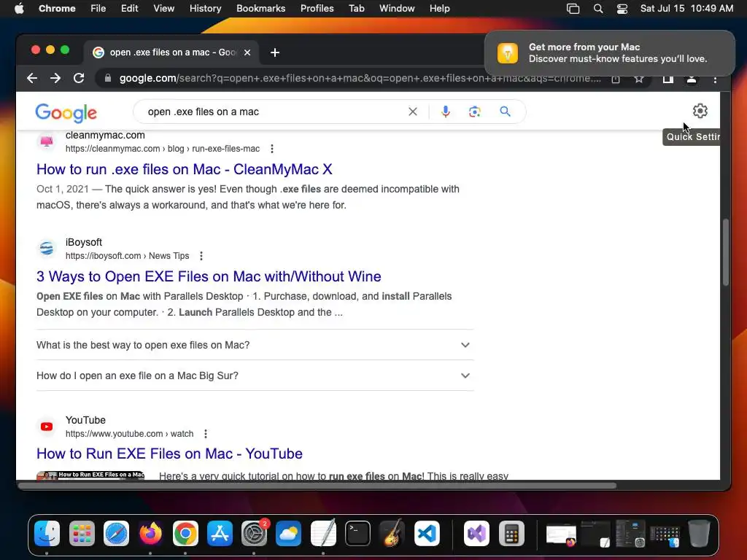Open more options for YouTube result
Screen dimensions: 747x560
click(x=206, y=434)
